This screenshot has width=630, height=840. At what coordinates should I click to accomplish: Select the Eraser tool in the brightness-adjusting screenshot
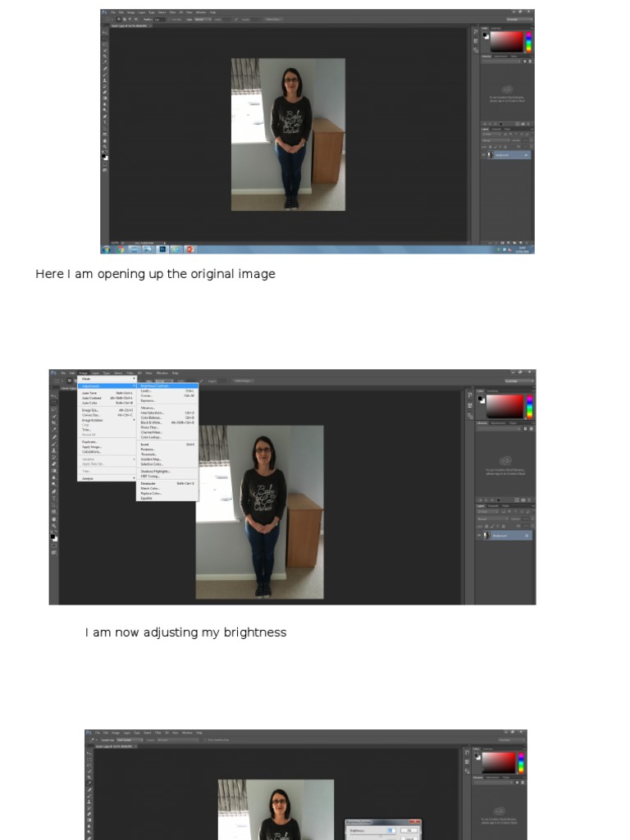click(x=53, y=464)
